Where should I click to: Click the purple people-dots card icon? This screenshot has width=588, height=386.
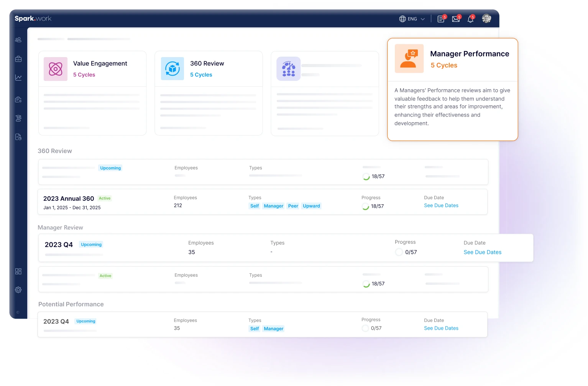coord(289,69)
